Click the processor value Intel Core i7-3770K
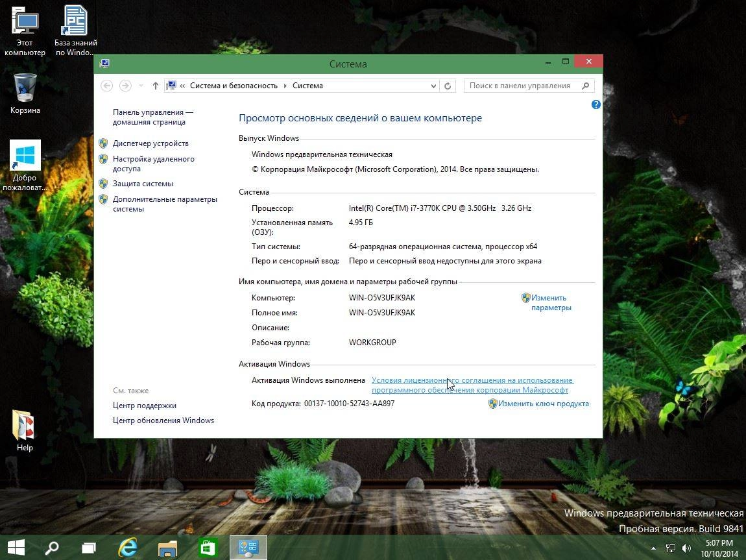746x560 pixels. 440,208
